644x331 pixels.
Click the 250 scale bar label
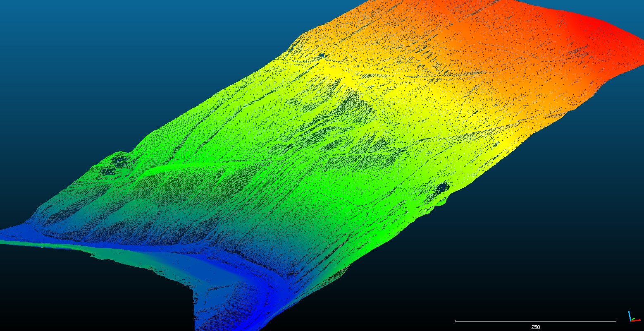point(536,327)
